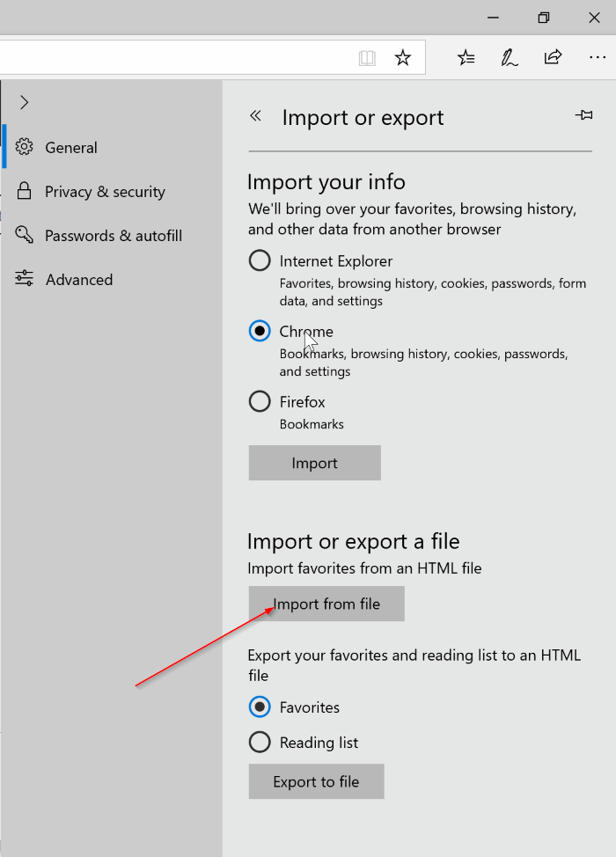Open Passwords & autofill settings
Viewport: 616px width, 857px height.
[112, 236]
